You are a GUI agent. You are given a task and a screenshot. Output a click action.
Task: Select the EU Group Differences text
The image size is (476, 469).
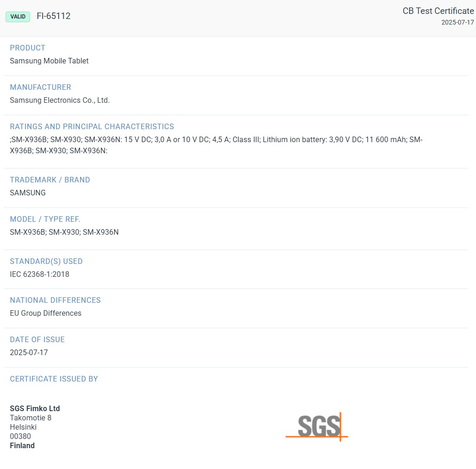(45, 313)
